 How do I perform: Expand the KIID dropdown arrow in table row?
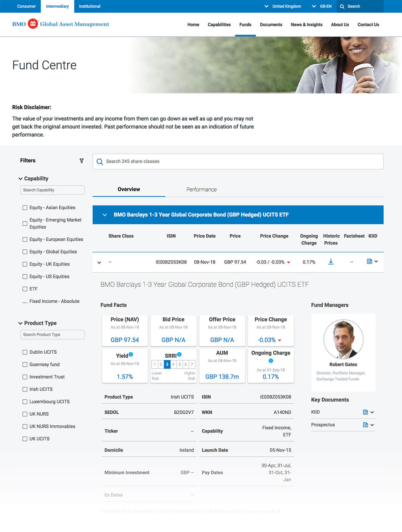click(x=376, y=261)
